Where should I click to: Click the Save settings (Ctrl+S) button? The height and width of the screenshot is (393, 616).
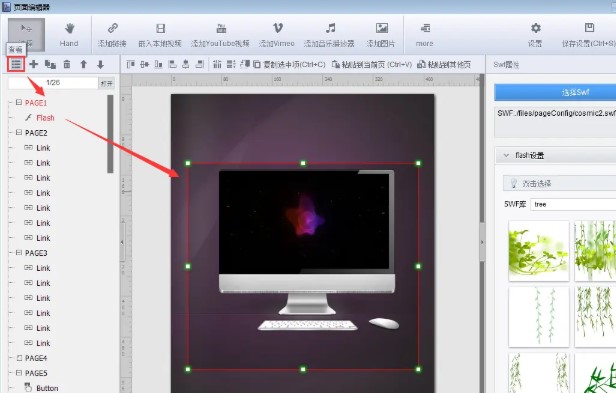click(588, 35)
